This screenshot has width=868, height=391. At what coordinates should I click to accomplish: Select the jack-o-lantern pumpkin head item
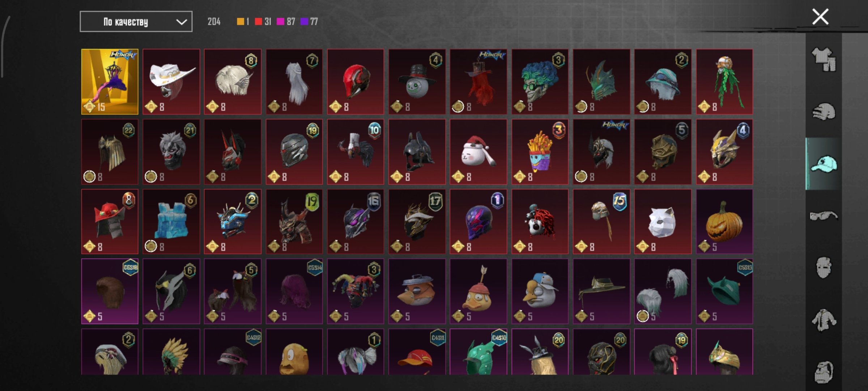(x=724, y=222)
